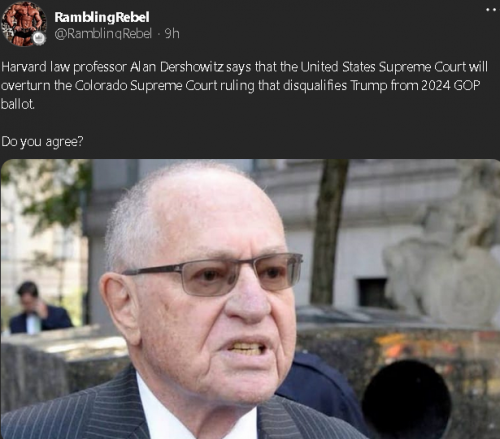Open the @RamblingRebel handle link
This screenshot has height=439, width=500.
[x=103, y=34]
